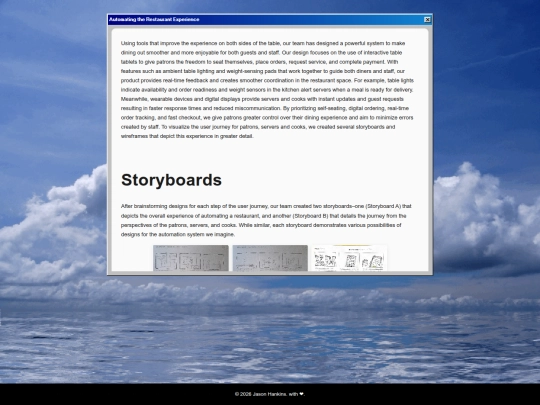The image size is (540, 405).
Task: Open the second storyboard sketch thumbnail
Action: (270, 258)
